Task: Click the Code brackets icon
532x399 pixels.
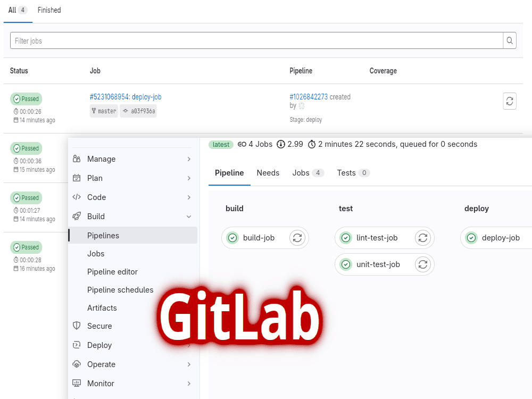Action: 77,197
